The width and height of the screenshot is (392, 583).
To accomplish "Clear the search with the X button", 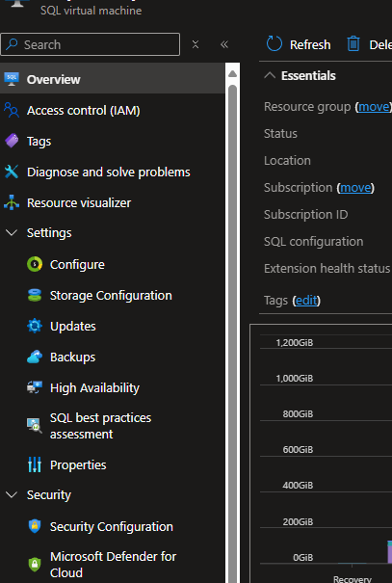I will [196, 44].
